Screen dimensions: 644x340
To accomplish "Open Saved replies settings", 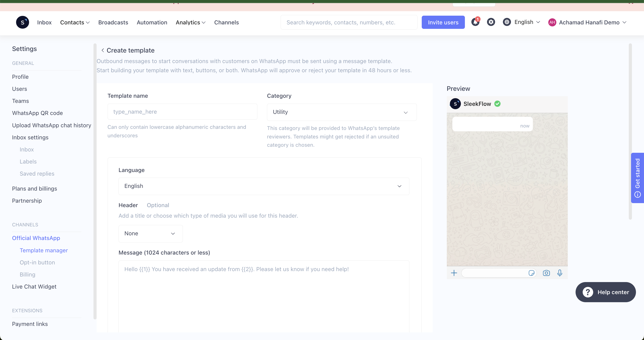I will pos(37,174).
